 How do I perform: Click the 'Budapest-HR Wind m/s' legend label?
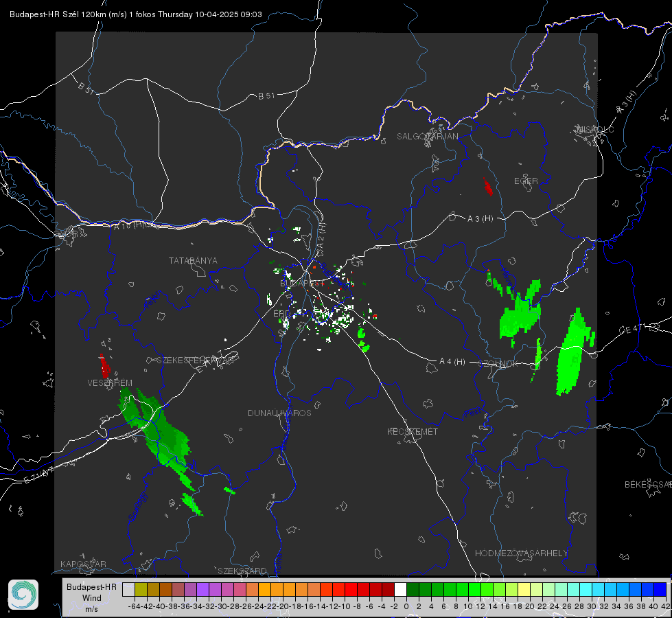92,598
